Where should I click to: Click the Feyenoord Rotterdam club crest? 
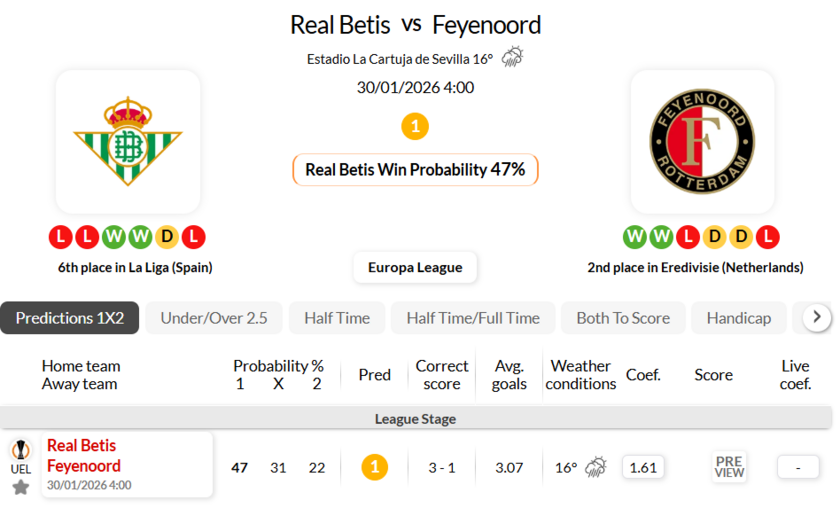tap(702, 141)
